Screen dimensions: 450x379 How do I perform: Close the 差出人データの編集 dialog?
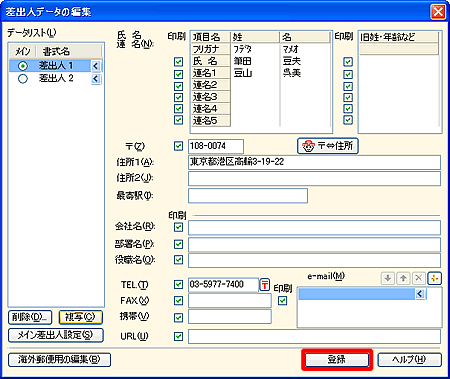pos(438,12)
